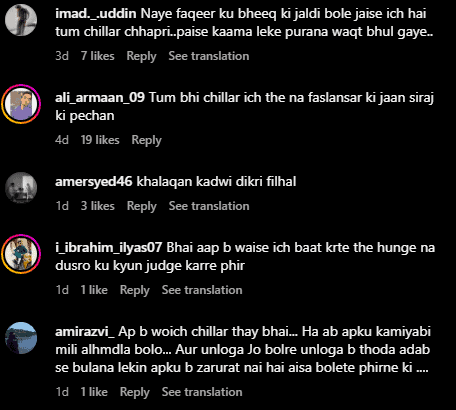Open ali_armaan_09 username link
This screenshot has width=456, height=410.
click(x=100, y=98)
